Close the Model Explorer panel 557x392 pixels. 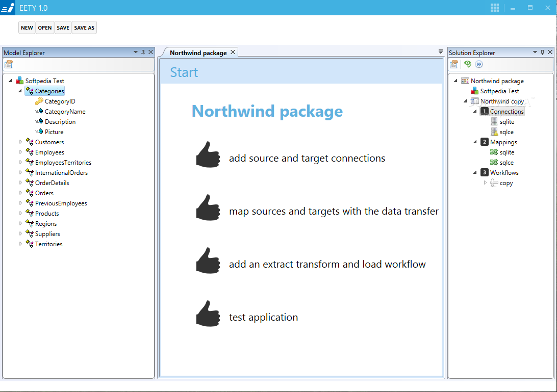[x=150, y=52]
